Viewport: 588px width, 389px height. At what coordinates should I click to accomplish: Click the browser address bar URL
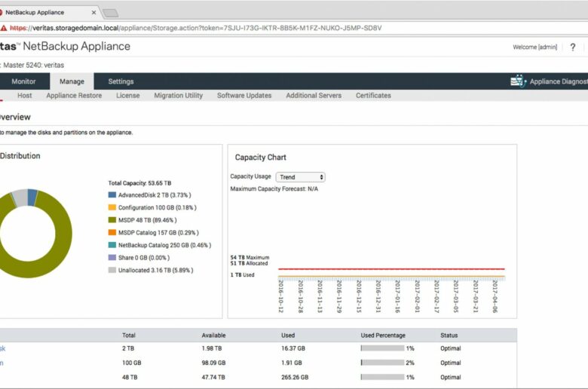click(x=196, y=28)
